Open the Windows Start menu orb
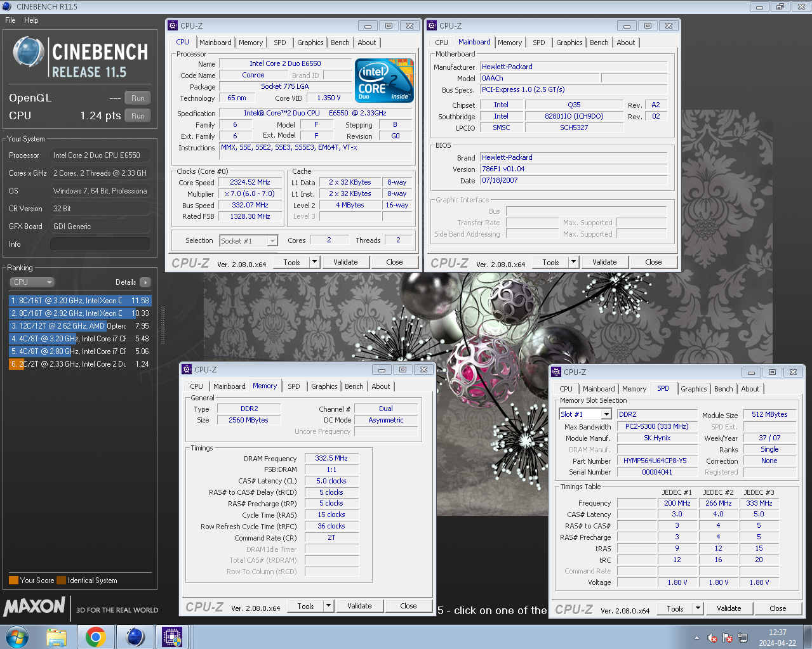Viewport: 812px width, 649px height. point(17,637)
